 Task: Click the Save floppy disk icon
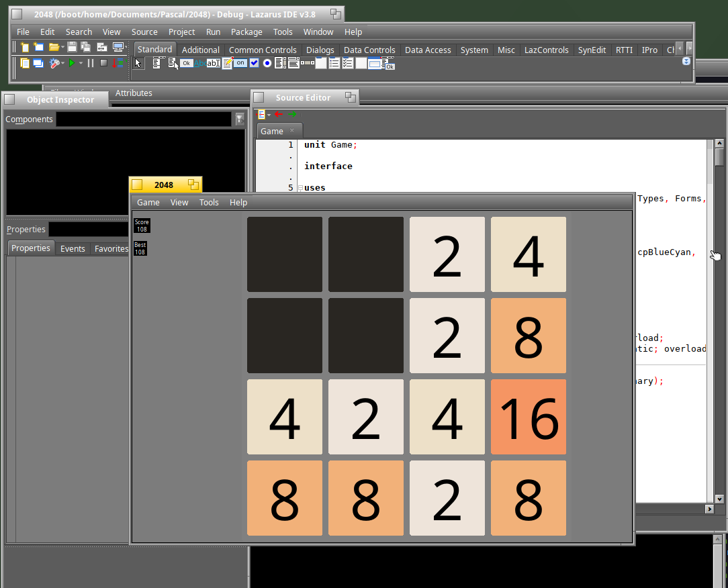[x=72, y=47]
